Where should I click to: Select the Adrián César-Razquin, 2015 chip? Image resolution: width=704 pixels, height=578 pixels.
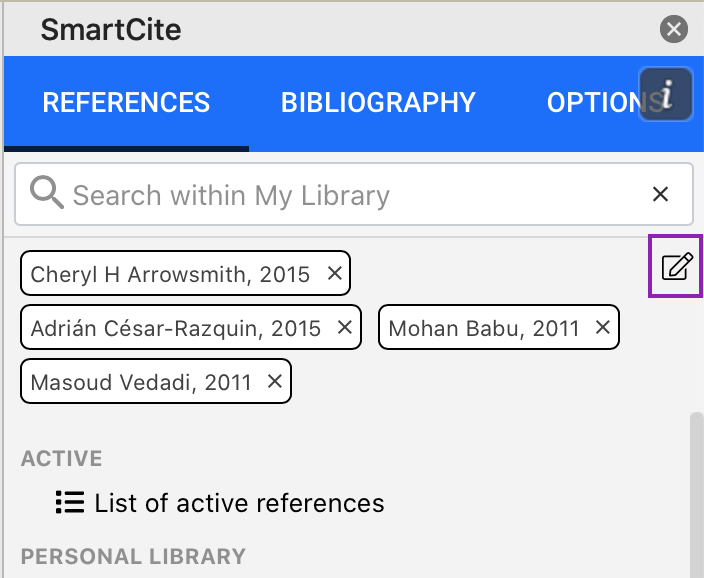pyautogui.click(x=175, y=328)
